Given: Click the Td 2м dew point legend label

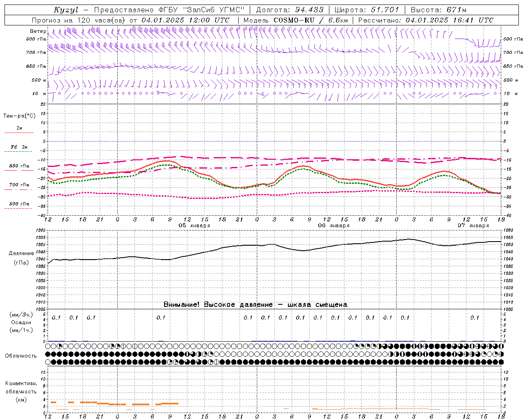Looking at the screenshot, I should tap(19, 147).
